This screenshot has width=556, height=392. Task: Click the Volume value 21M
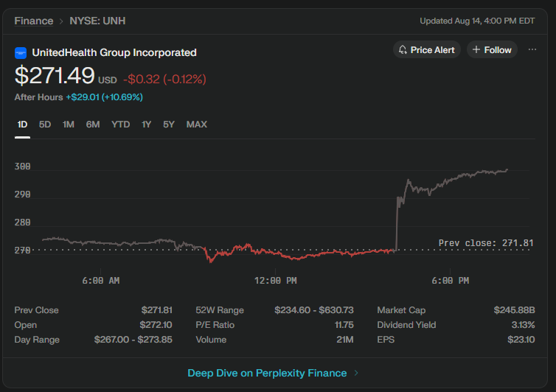(x=345, y=340)
